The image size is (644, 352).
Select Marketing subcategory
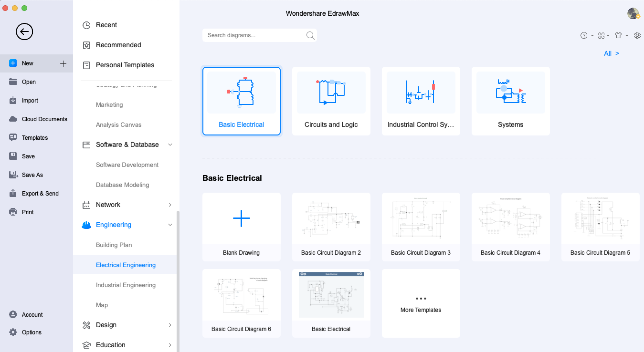pyautogui.click(x=109, y=105)
